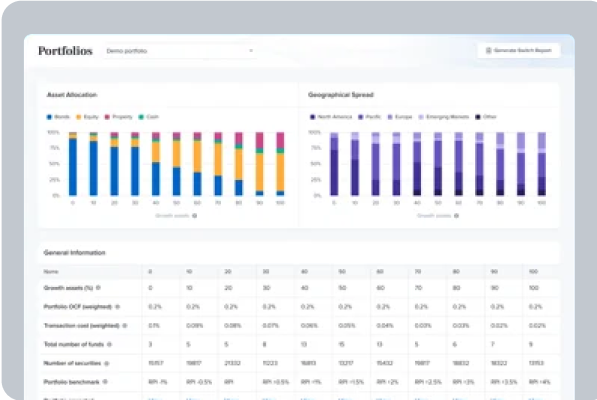Click the Asset Allocation bar for growth 0

tap(73, 164)
